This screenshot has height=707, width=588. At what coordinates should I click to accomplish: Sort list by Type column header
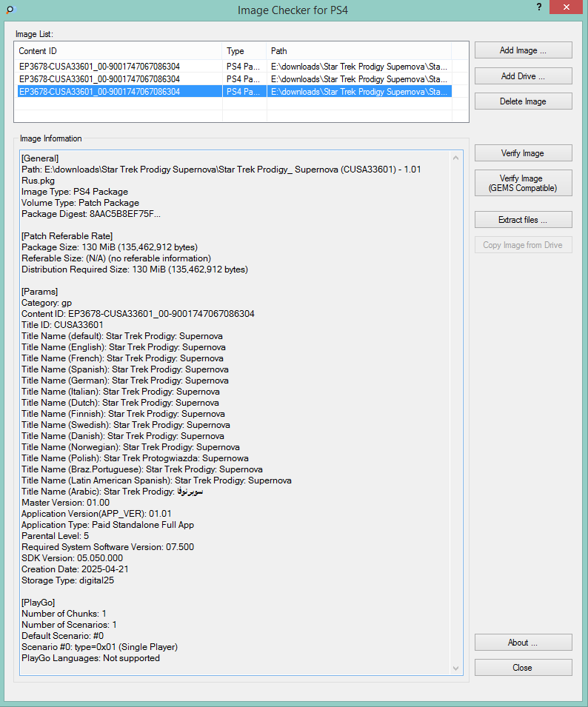click(x=244, y=51)
